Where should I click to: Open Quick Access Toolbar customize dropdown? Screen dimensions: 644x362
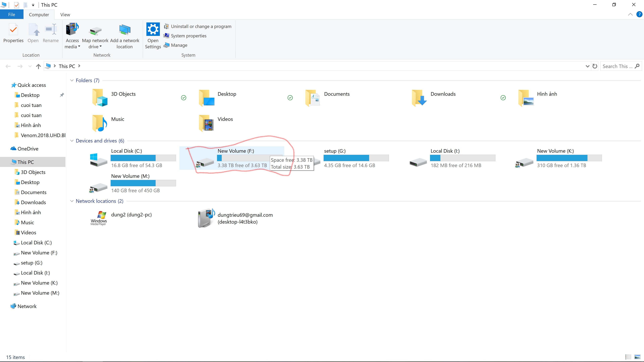33,5
